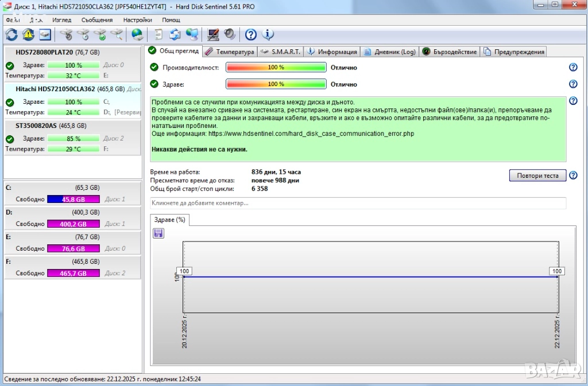Viewport: 588px width, 386px height.
Task: Click the comment input field
Action: (358, 203)
